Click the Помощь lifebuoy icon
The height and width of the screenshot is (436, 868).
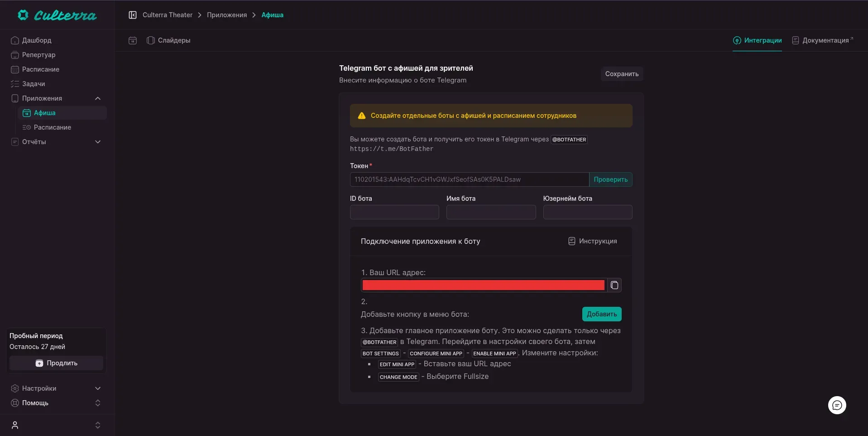pos(15,403)
